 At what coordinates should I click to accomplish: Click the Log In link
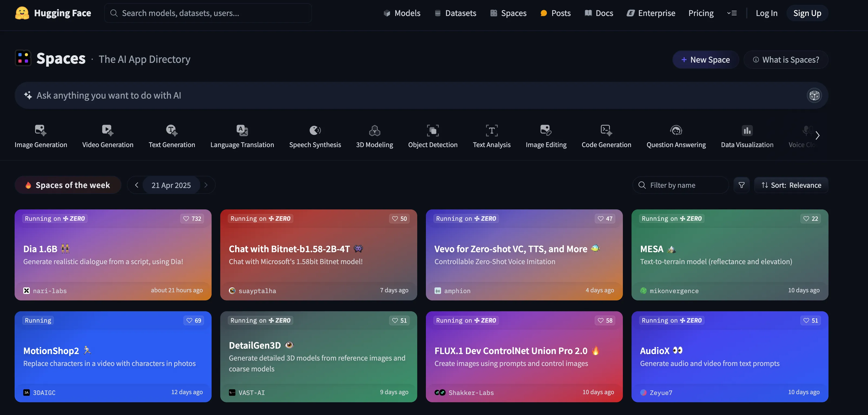pyautogui.click(x=766, y=13)
